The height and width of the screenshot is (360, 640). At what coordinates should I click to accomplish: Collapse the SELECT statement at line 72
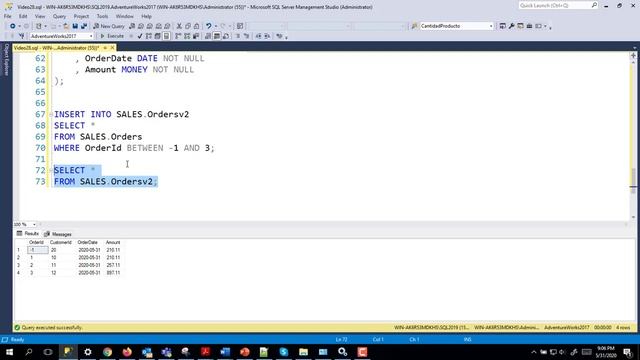[51, 170]
